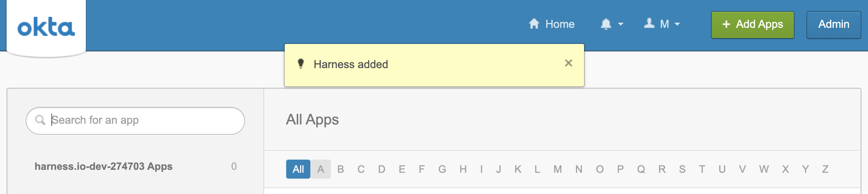
Task: Open the notifications bell icon
Action: click(x=606, y=24)
